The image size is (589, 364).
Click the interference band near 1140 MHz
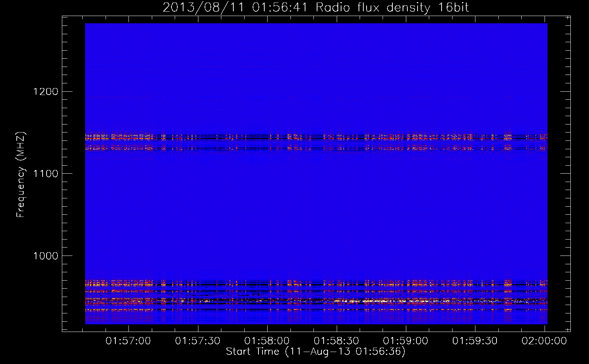click(x=316, y=138)
